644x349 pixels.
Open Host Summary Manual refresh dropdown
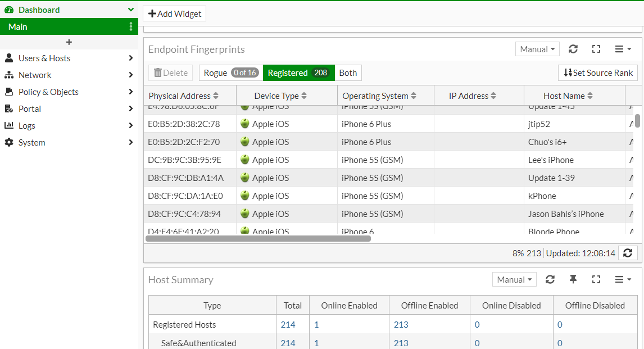click(x=514, y=279)
